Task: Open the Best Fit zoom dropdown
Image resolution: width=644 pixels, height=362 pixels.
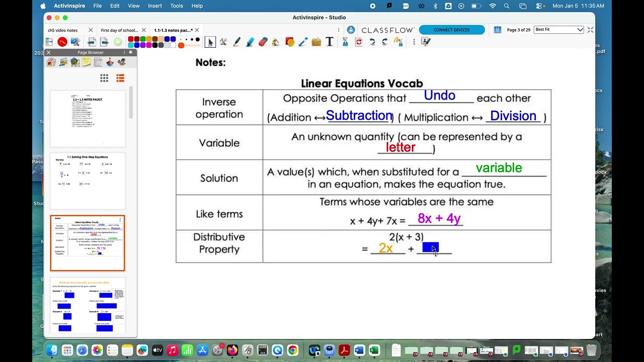Action: (559, 30)
